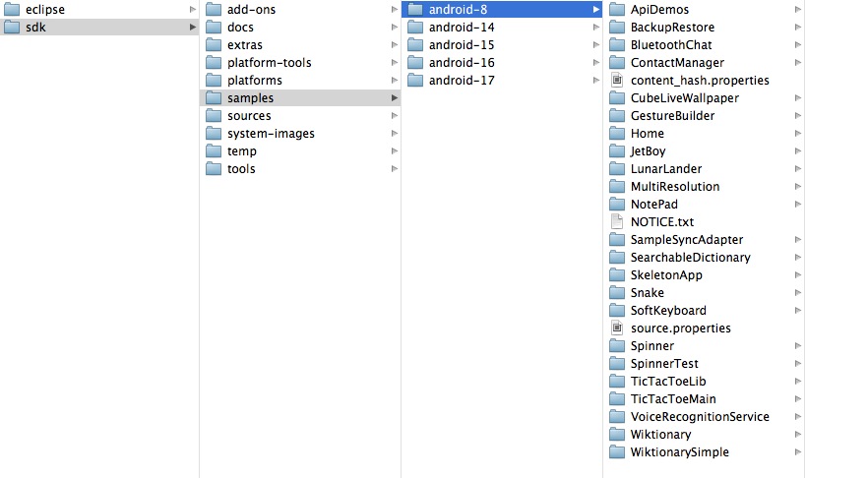Click the BluetoothChat folder icon

click(617, 45)
